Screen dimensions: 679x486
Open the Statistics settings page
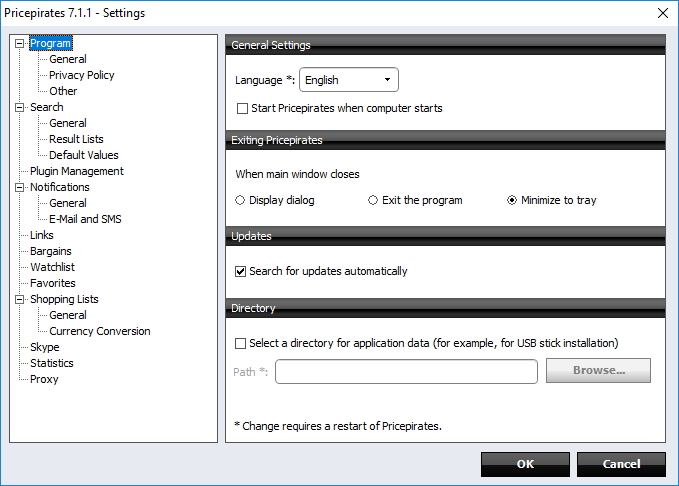tap(52, 364)
